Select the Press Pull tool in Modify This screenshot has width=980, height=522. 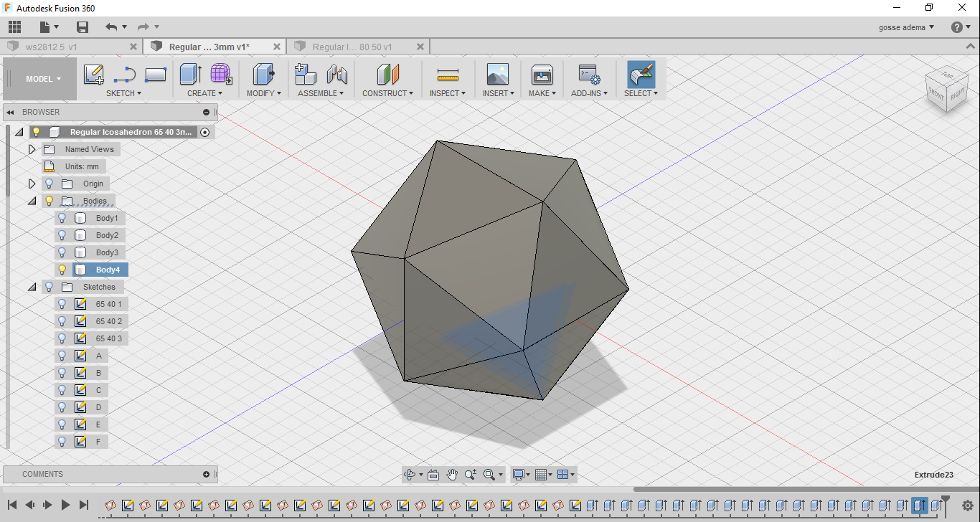[264, 75]
